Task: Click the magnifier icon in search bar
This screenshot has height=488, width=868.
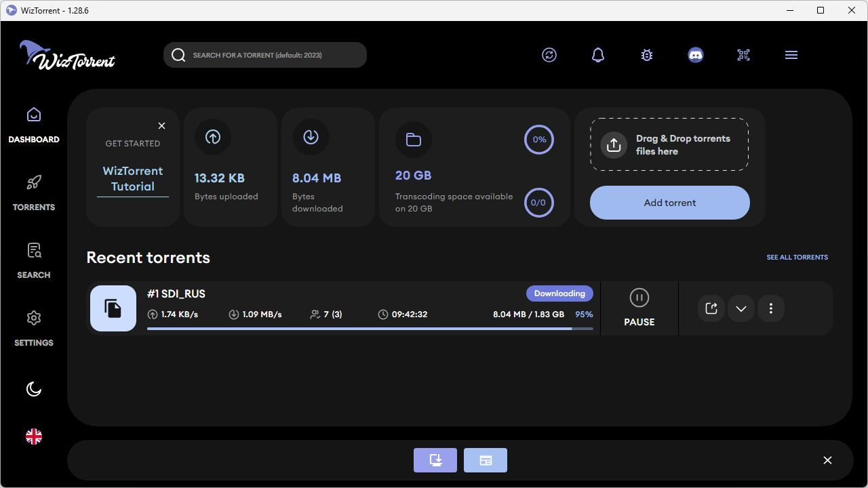Action: (x=178, y=55)
